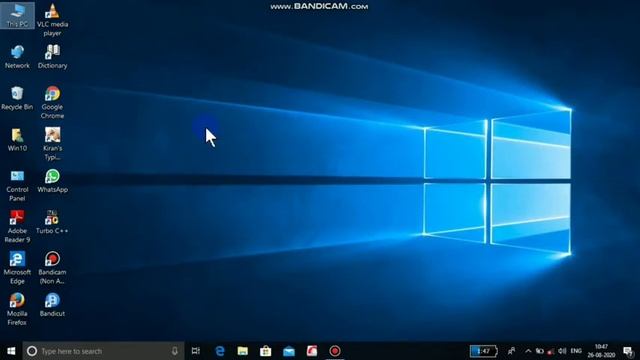The height and width of the screenshot is (360, 640).
Task: Select Bandicam desktop shortcut
Action: [x=52, y=268]
